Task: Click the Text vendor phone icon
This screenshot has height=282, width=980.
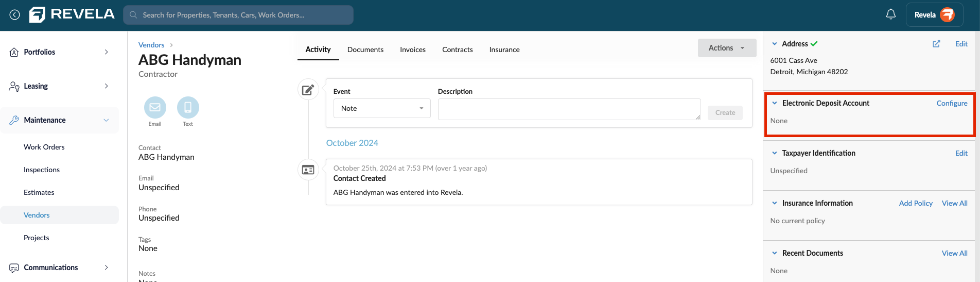Action: pos(188,108)
